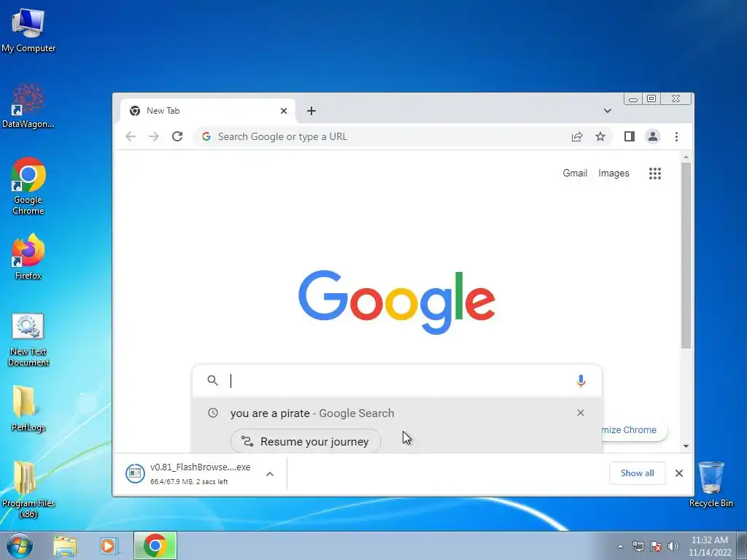This screenshot has height=560, width=747.
Task: Click Resume your journey chip
Action: pos(306,441)
